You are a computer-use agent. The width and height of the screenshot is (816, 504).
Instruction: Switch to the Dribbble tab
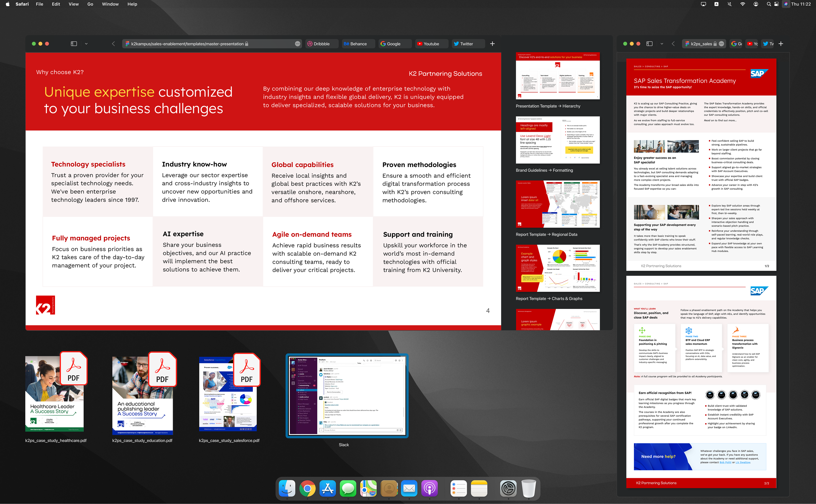click(x=321, y=44)
